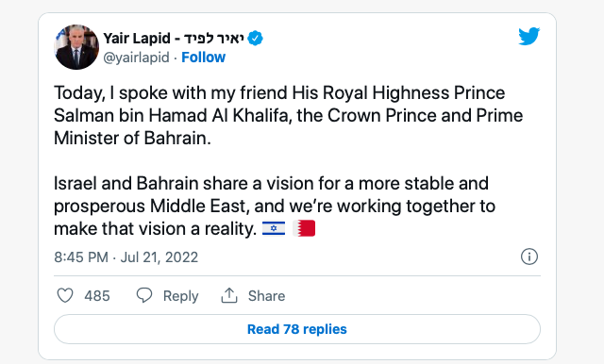604x364 pixels.
Task: Follow the @yairlapid account
Action: click(204, 58)
